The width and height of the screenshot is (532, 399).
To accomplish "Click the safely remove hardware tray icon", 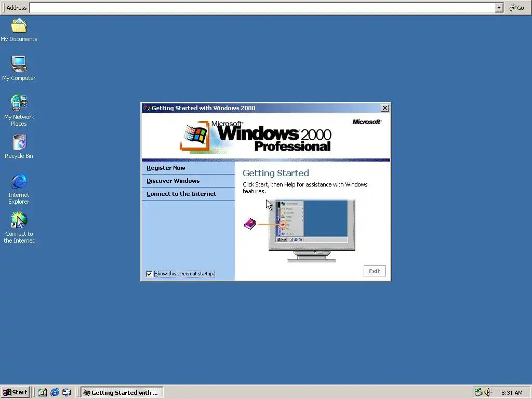I will [478, 393].
